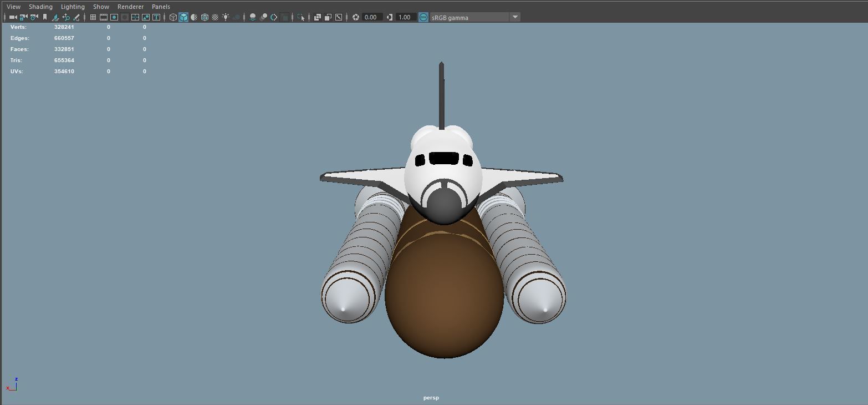Open the Lighting menu
The width and height of the screenshot is (868, 405).
pos(73,7)
